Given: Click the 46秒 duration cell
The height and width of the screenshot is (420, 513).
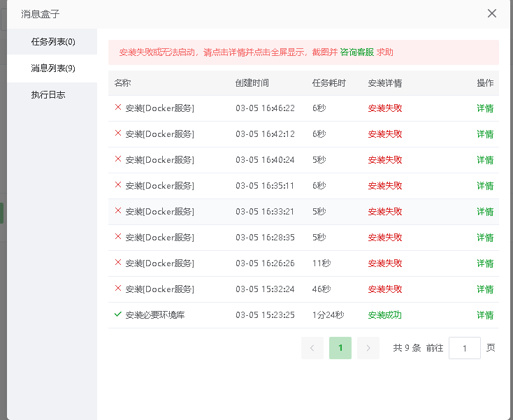Looking at the screenshot, I should pos(321,289).
